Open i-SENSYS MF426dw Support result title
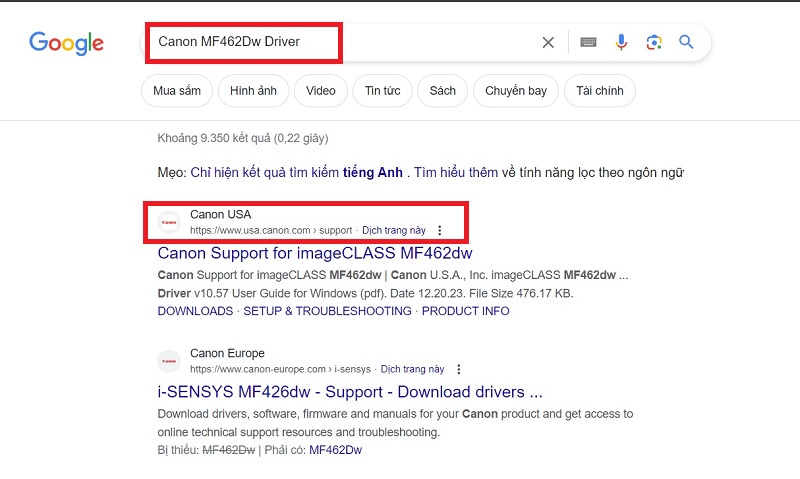Image resolution: width=800 pixels, height=479 pixels. point(350,392)
